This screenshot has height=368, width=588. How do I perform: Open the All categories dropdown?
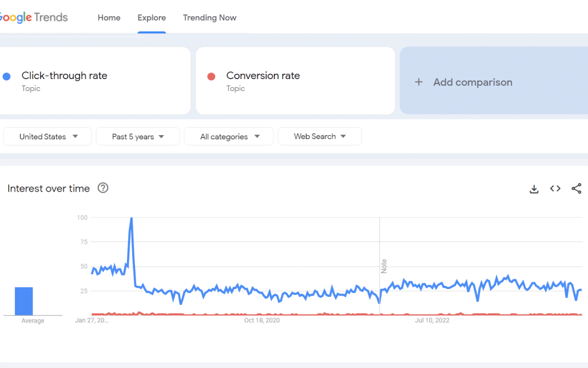tap(228, 136)
